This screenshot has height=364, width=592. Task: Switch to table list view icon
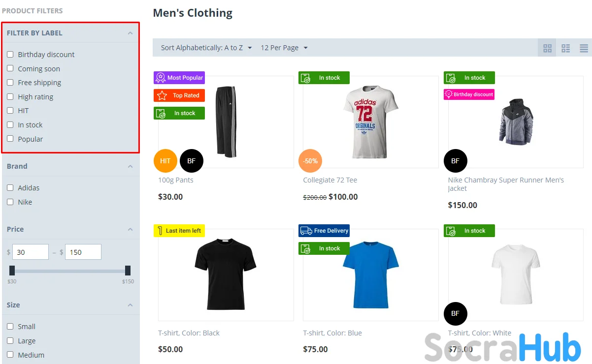(x=584, y=48)
